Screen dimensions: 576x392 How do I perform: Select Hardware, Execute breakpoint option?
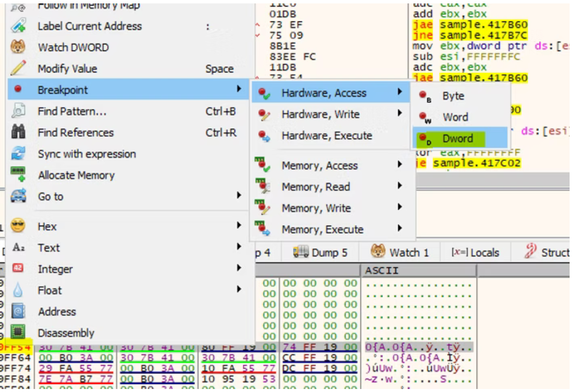tap(326, 135)
